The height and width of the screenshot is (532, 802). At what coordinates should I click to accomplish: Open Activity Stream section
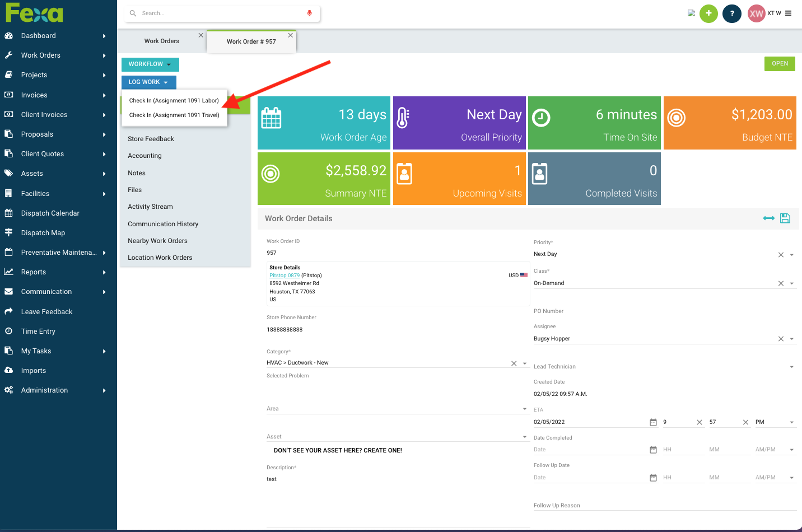[x=150, y=207]
